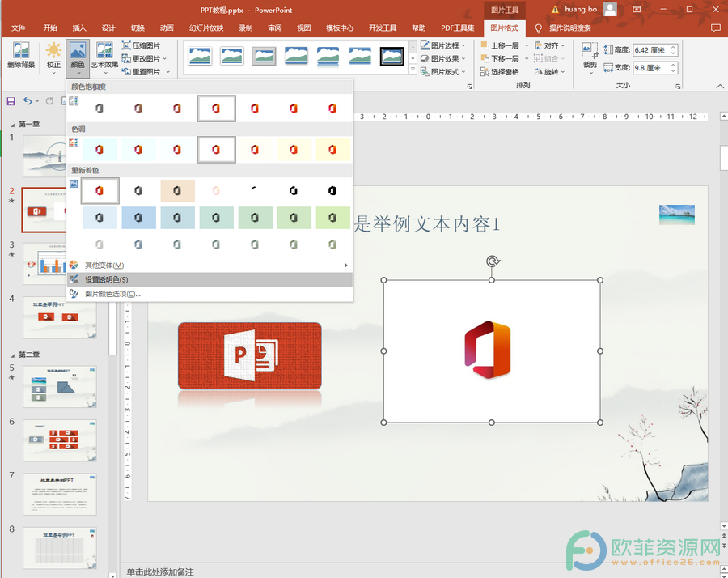
Task: Open Picture Color Options (图片颜色选项)
Action: (x=210, y=294)
